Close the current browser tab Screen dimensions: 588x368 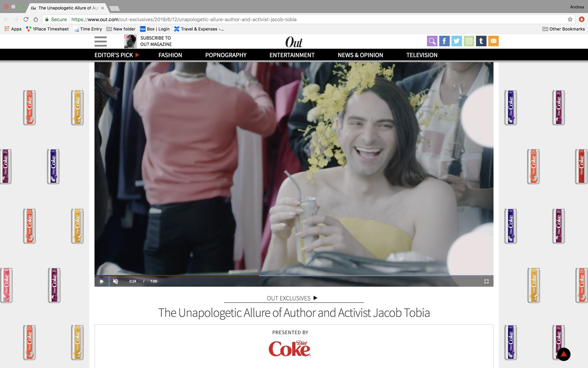(103, 8)
